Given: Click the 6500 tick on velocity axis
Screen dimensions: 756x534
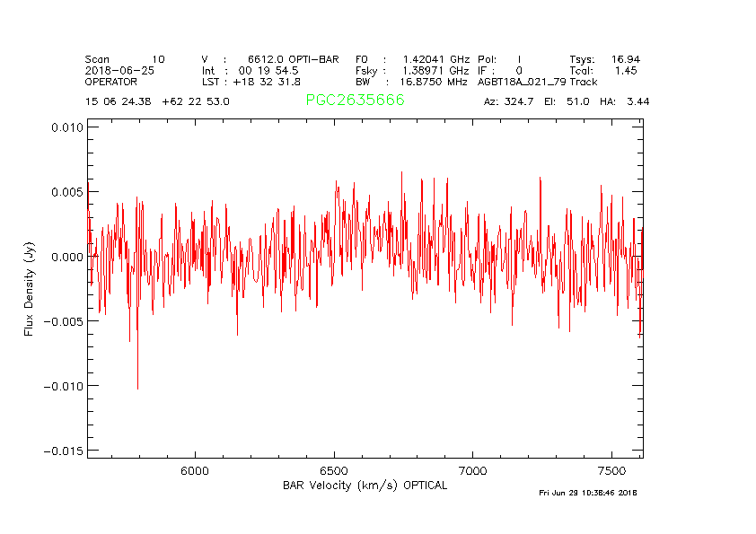Looking at the screenshot, I should (x=333, y=471).
